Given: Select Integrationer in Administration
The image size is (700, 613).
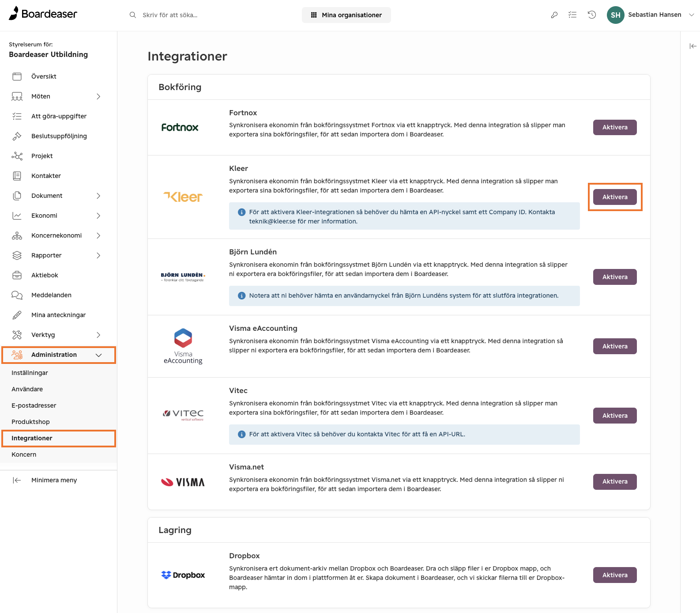Looking at the screenshot, I should coord(32,438).
